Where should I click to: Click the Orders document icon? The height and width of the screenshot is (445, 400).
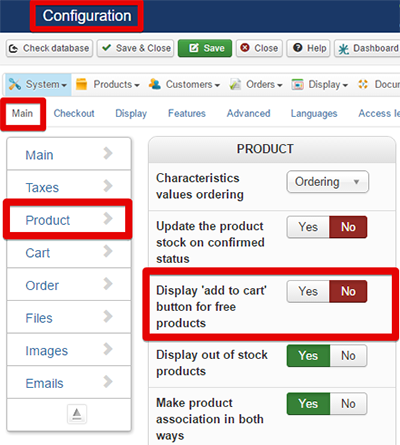click(235, 84)
